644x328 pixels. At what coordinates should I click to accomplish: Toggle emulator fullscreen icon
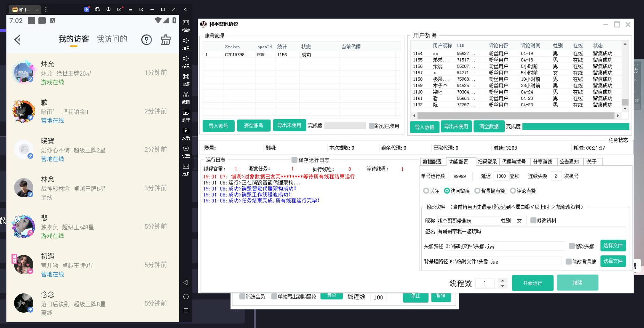pos(186,77)
